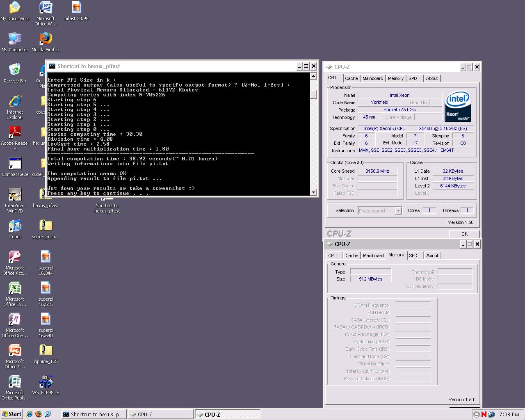Select the Microsoft Office OneNote shortcut

click(x=15, y=325)
